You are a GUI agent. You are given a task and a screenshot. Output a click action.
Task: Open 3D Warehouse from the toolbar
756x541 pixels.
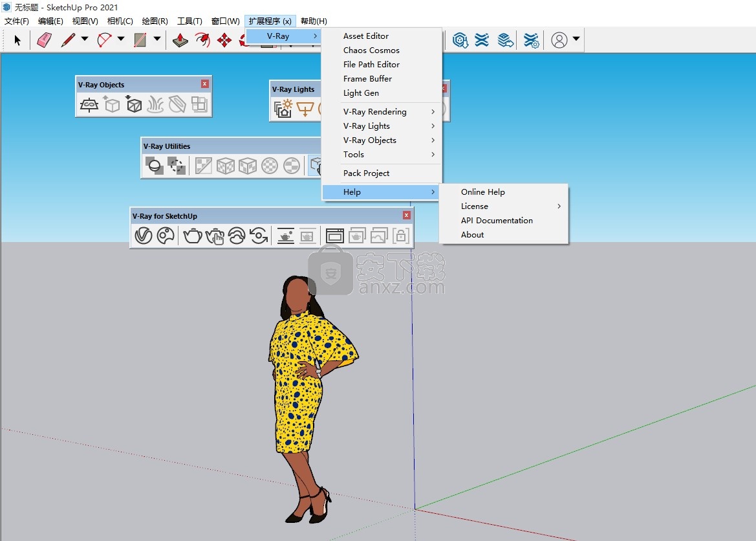460,40
